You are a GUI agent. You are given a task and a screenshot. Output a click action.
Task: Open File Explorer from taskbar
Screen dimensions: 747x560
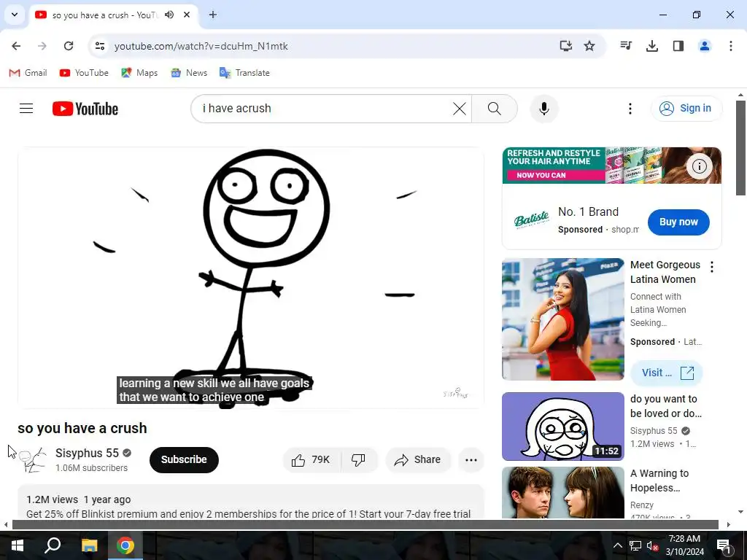coord(89,545)
